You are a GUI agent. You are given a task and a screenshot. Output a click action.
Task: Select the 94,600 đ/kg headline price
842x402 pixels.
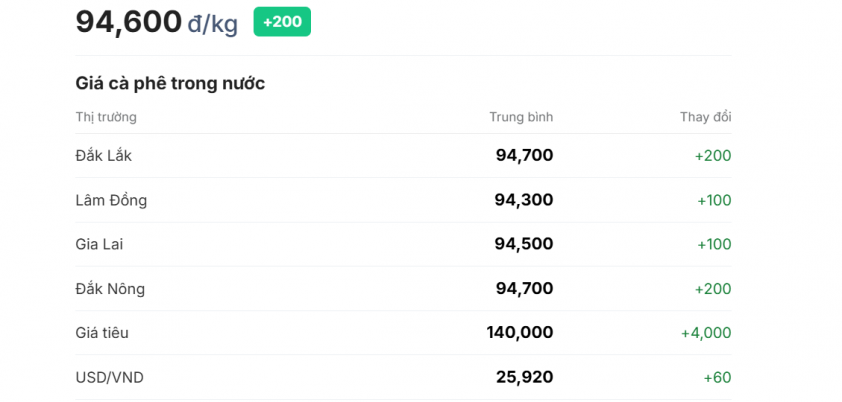click(156, 23)
